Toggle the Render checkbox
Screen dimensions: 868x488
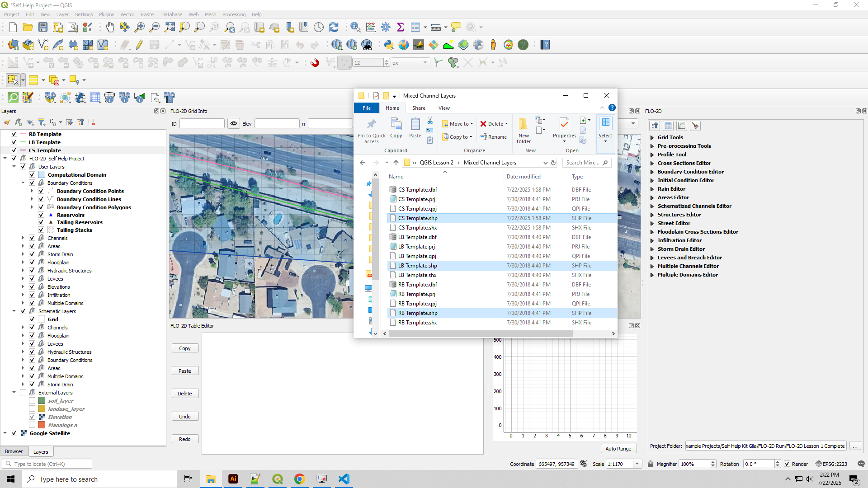(787, 464)
